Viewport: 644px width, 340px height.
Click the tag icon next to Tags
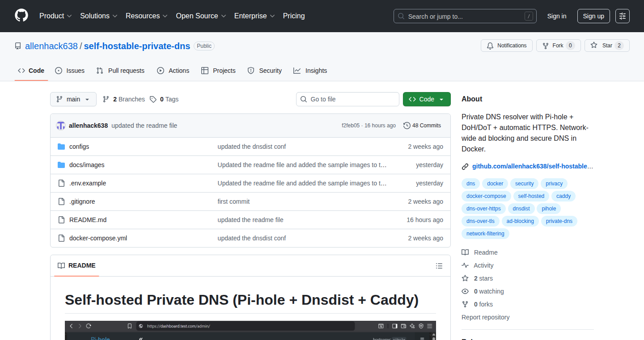pos(153,99)
